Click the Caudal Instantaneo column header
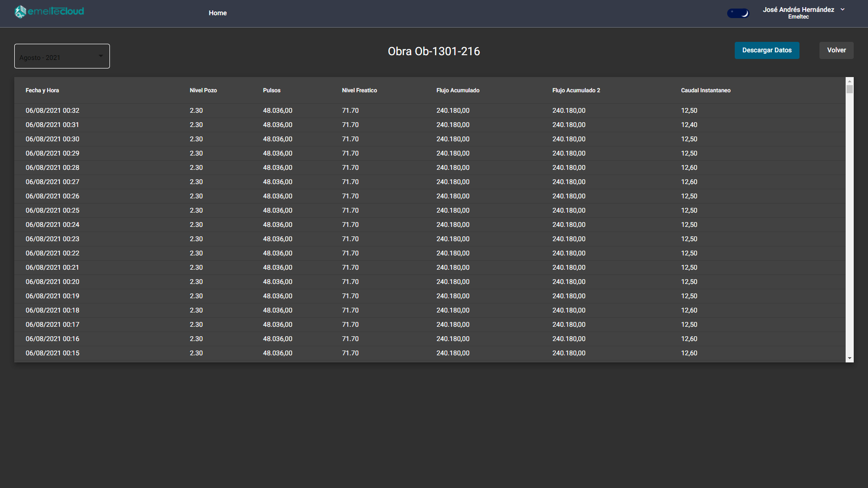868x488 pixels. click(x=706, y=90)
